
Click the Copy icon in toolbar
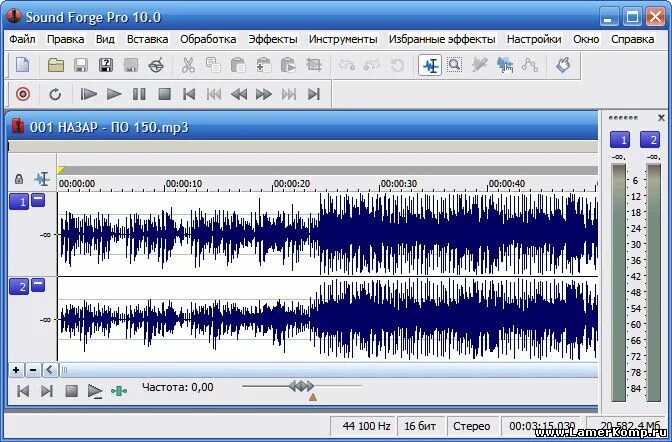pyautogui.click(x=213, y=65)
